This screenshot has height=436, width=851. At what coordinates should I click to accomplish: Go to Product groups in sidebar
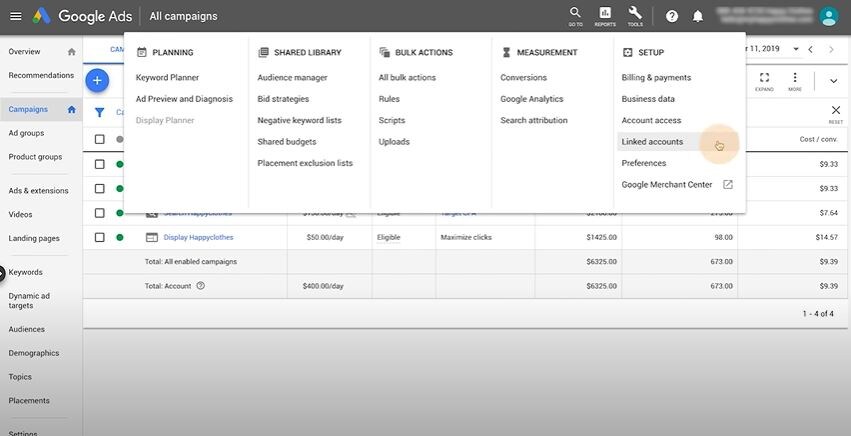(35, 157)
